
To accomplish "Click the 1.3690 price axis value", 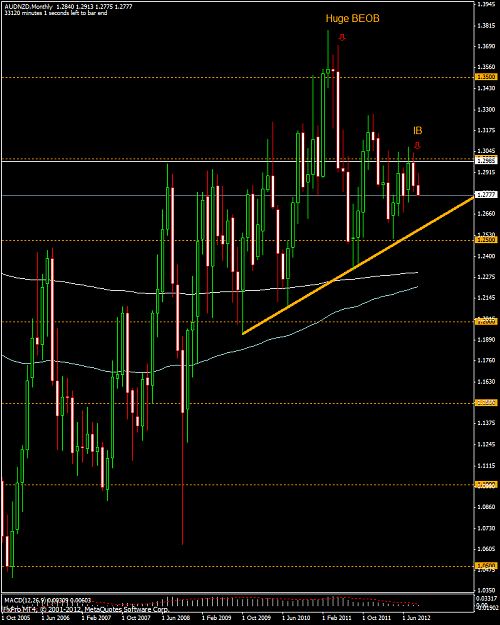I will click(x=486, y=46).
